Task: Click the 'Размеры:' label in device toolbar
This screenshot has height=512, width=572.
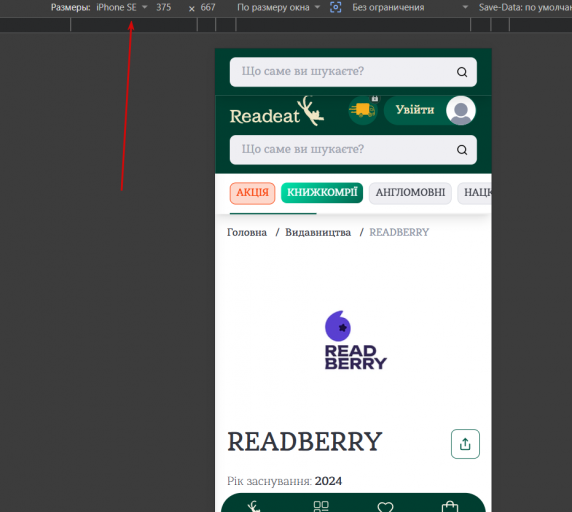Action: click(x=70, y=7)
